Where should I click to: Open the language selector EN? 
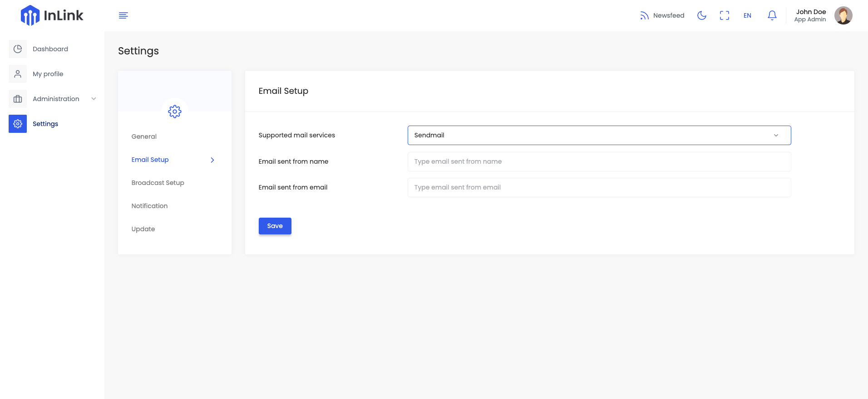[747, 15]
